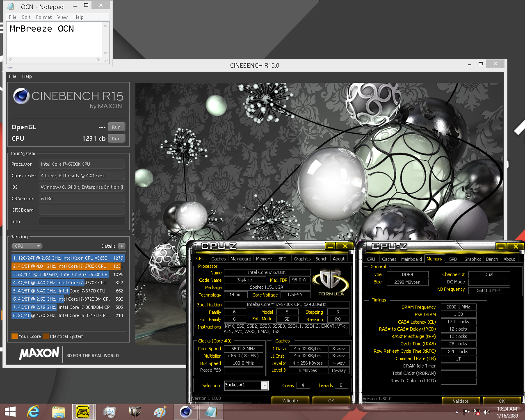Click the Cinebench R15 logo sphere
The image size is (525, 420).
(x=21, y=96)
